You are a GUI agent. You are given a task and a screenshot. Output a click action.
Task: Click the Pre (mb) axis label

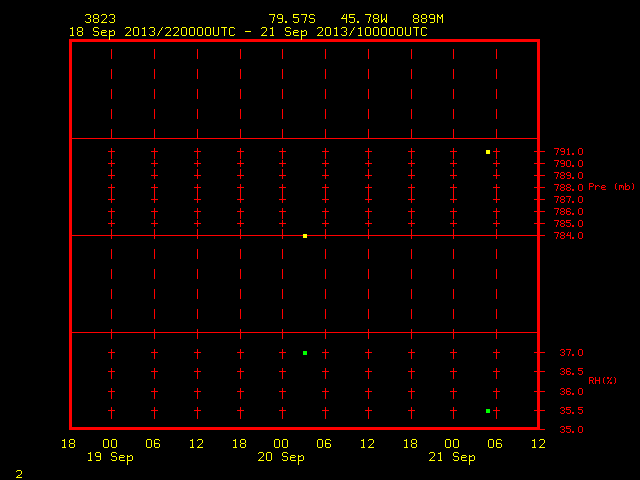[611, 187]
